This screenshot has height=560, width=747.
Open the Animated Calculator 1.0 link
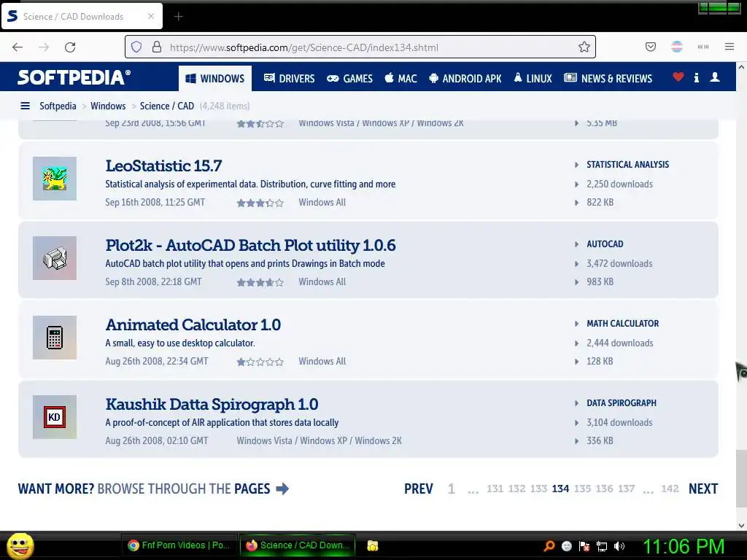[193, 324]
